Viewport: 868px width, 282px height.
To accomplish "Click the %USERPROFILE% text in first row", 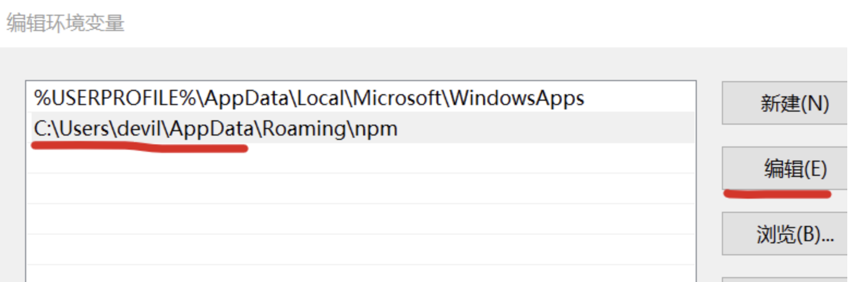I will [115, 99].
